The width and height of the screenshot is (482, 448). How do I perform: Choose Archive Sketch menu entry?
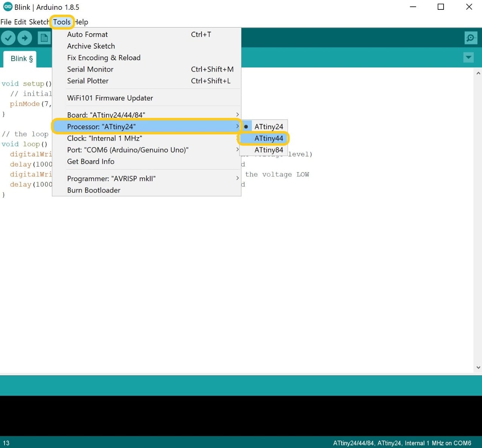click(x=146, y=46)
